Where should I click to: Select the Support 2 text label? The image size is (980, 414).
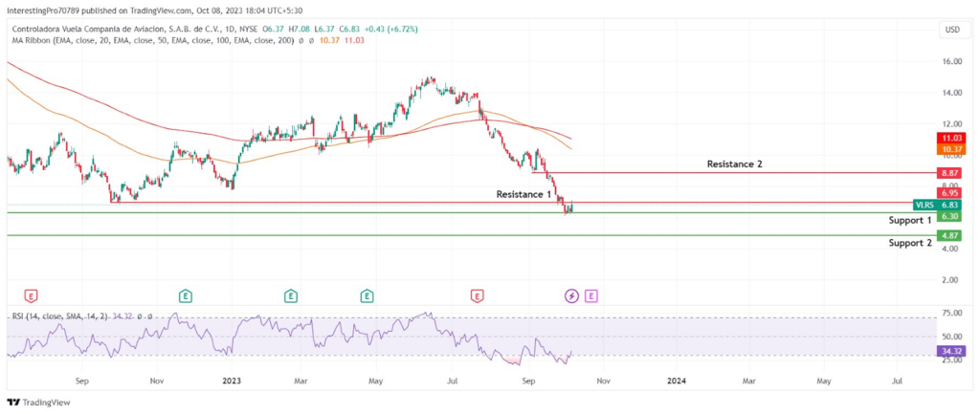pos(910,243)
